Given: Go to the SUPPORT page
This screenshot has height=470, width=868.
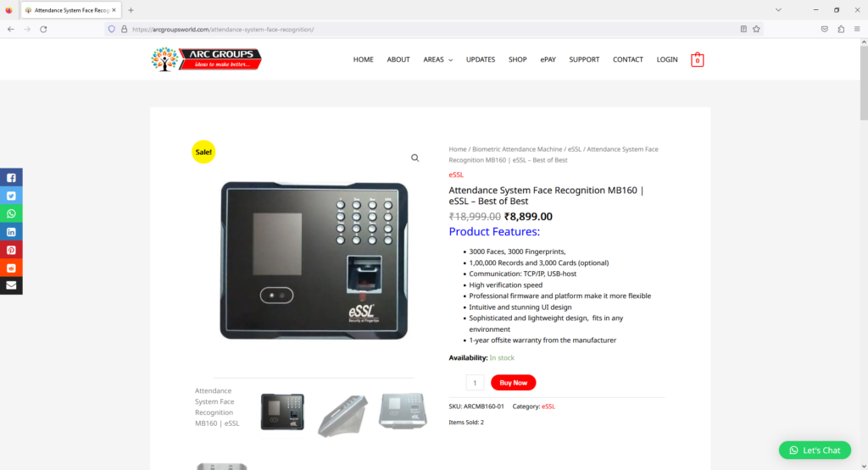Looking at the screenshot, I should (584, 60).
